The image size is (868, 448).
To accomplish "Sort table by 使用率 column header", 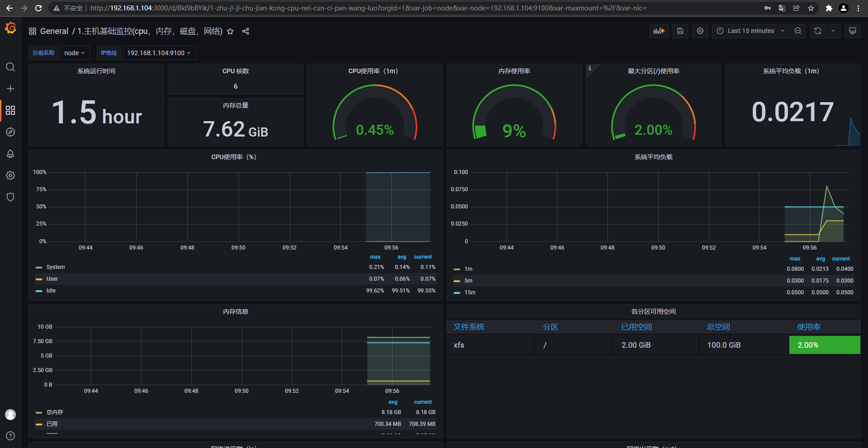I will tap(809, 327).
